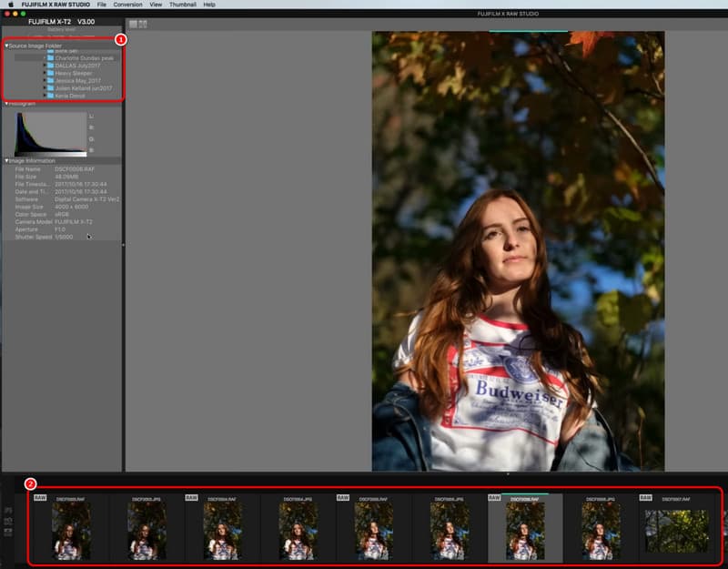Image resolution: width=728 pixels, height=569 pixels.
Task: Collapse the left panel via splitter arrow
Action: (123, 245)
